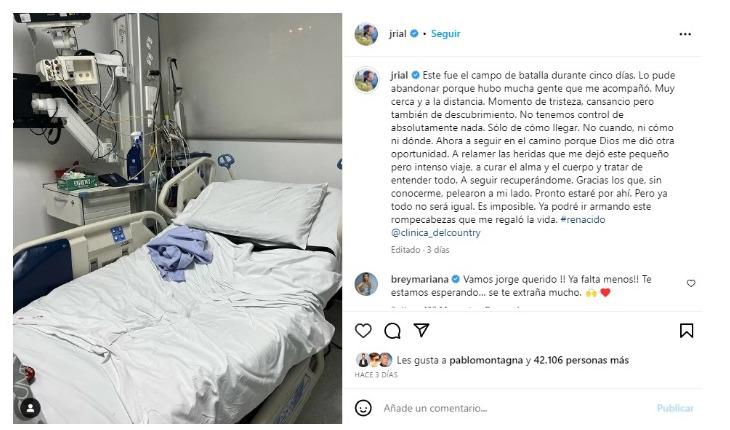Open breymariana profile from comment
Screen dimensions: 730x430
point(419,279)
